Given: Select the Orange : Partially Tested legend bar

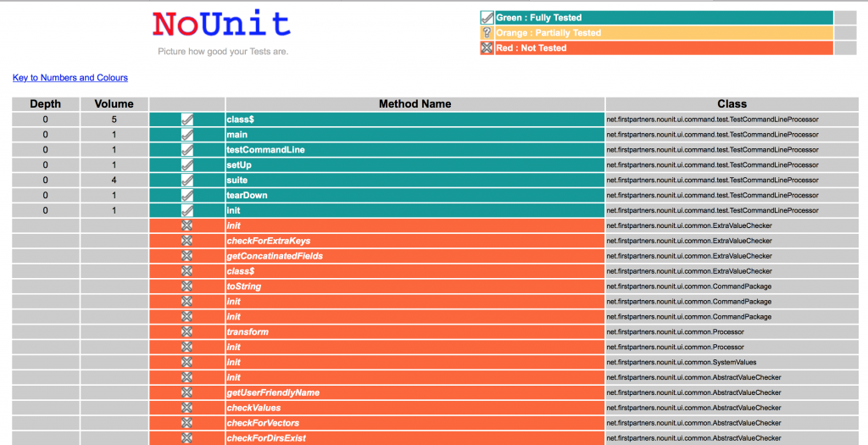Looking at the screenshot, I should pyautogui.click(x=664, y=33).
